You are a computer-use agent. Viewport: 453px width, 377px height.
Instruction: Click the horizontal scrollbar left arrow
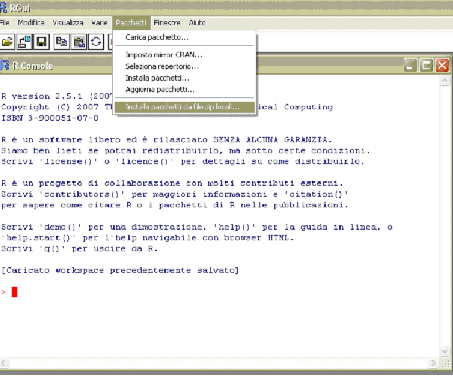tap(4, 363)
